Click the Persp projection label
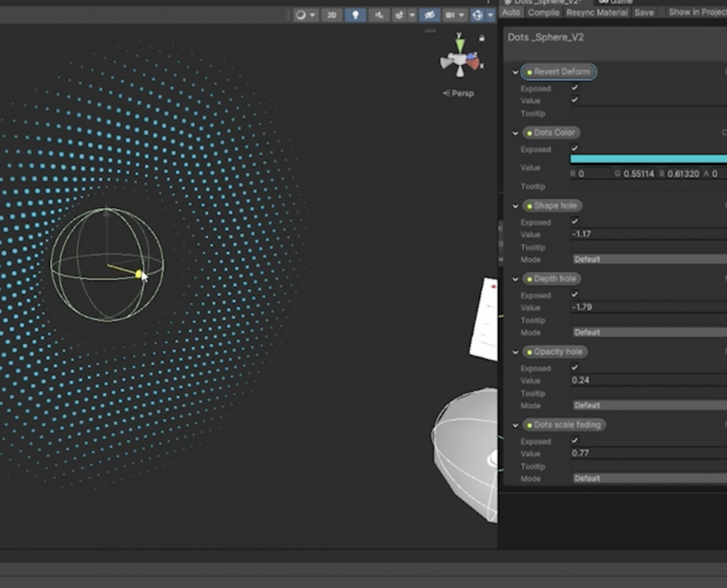The width and height of the screenshot is (727, 588). [462, 94]
